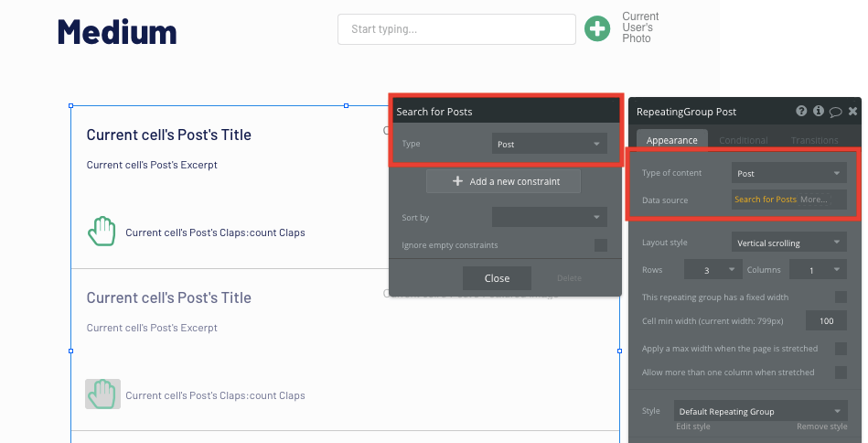The width and height of the screenshot is (868, 443).
Task: Click the Search for Posts data source
Action: coord(766,200)
